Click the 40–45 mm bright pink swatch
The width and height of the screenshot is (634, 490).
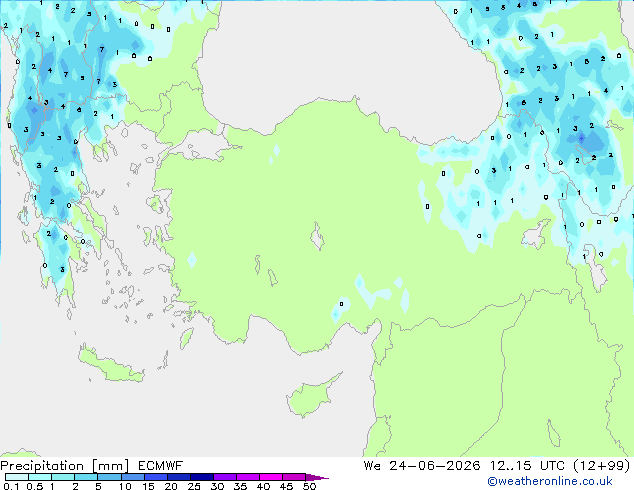tap(271, 477)
